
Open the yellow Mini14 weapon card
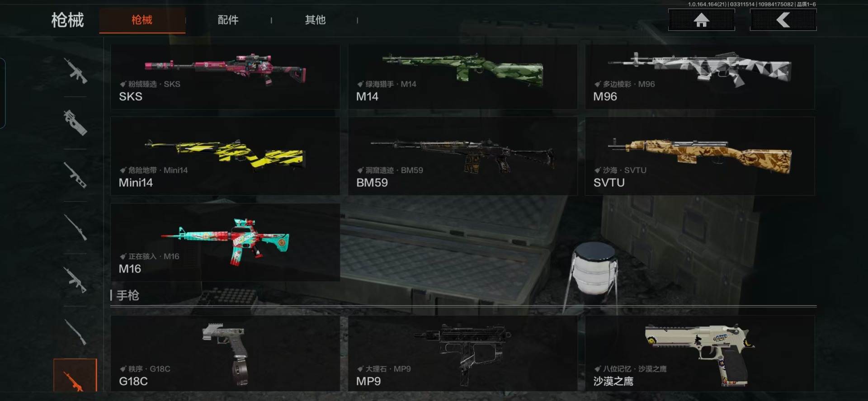point(225,156)
